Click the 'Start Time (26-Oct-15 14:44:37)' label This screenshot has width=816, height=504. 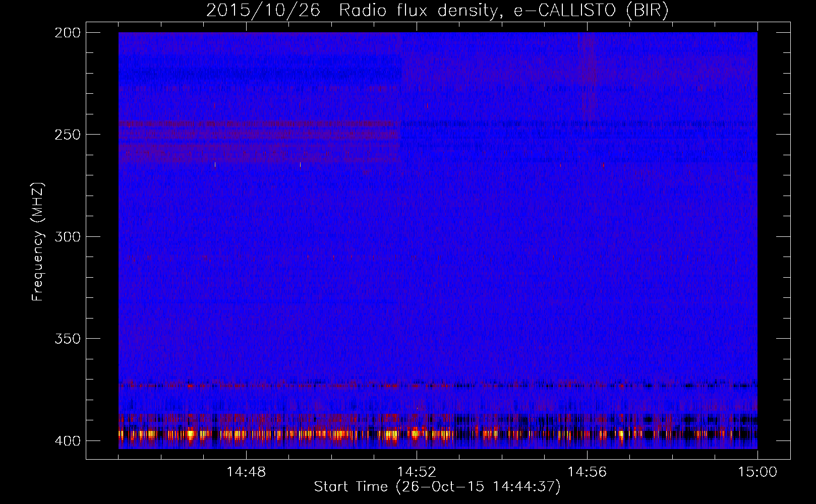[437, 487]
